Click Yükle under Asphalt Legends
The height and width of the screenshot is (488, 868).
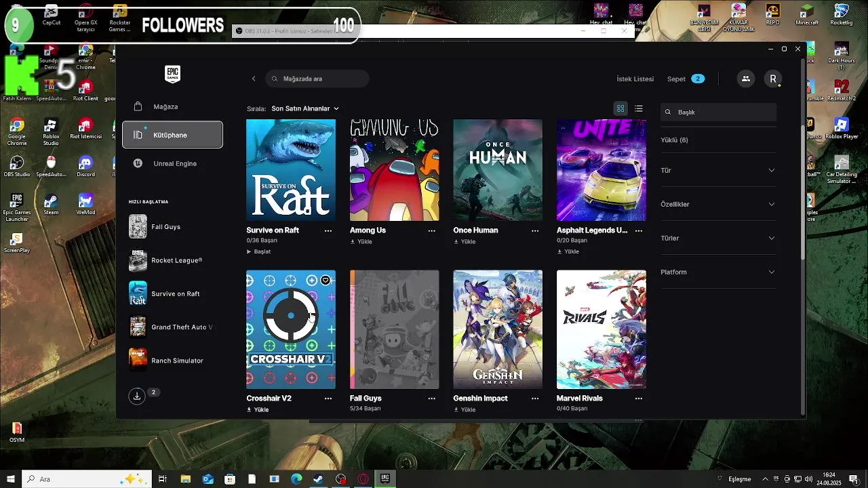coord(568,251)
